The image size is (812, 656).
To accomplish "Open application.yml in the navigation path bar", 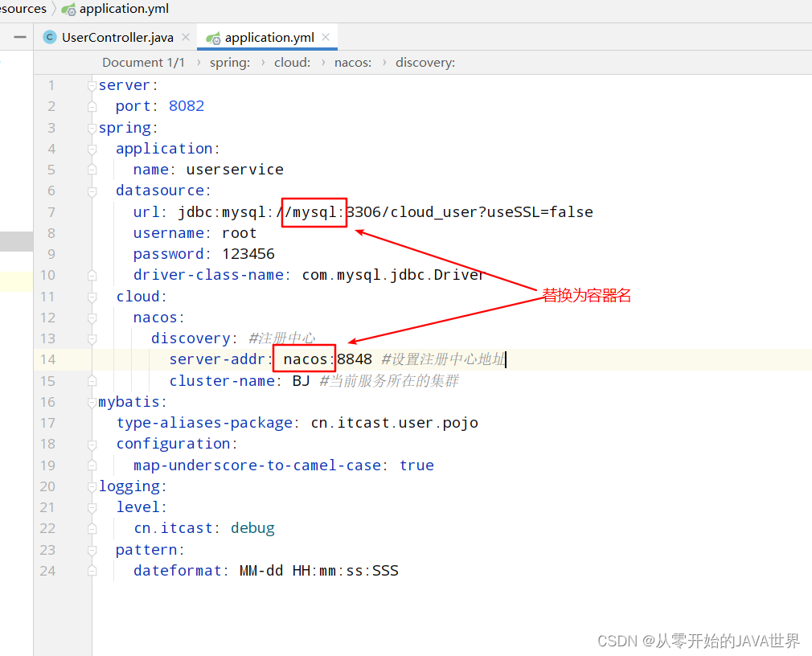I will pos(124,9).
